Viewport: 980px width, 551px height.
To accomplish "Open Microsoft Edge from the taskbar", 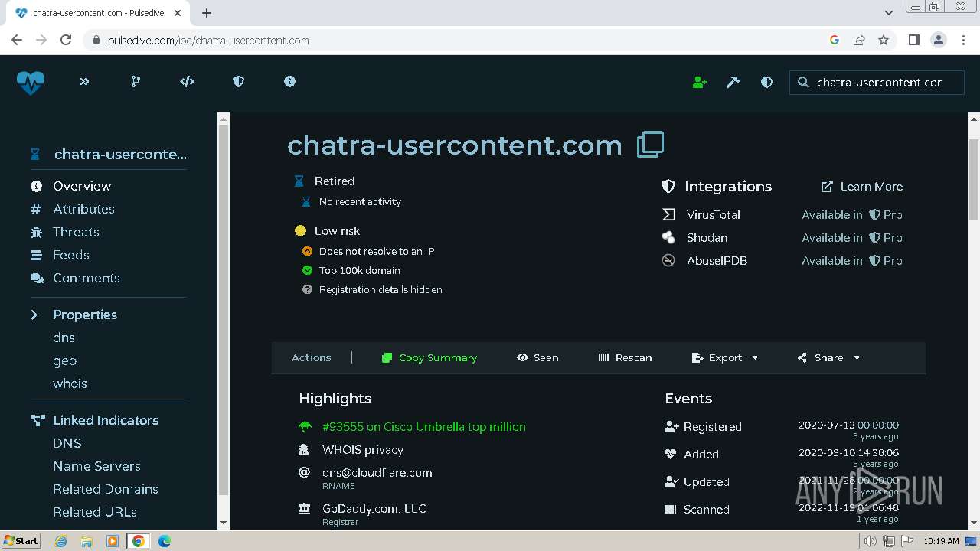I will pyautogui.click(x=164, y=541).
